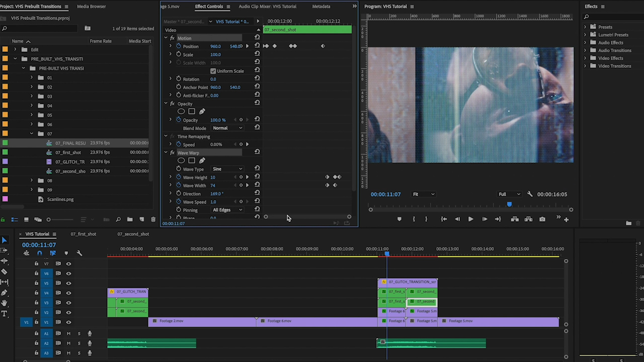The width and height of the screenshot is (644, 362).
Task: Toggle the Wave Height animation stopwatch
Action: coord(179,177)
